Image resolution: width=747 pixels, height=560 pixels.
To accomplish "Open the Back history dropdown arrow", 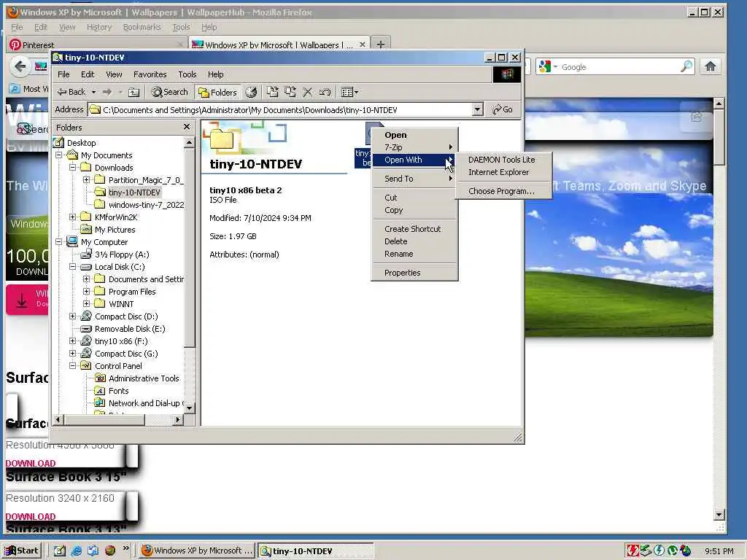I will 94,92.
